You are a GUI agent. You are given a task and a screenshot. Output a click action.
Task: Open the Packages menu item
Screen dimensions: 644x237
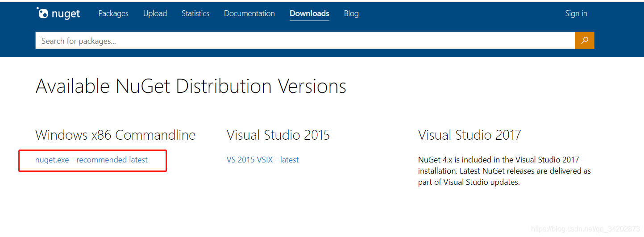(113, 13)
